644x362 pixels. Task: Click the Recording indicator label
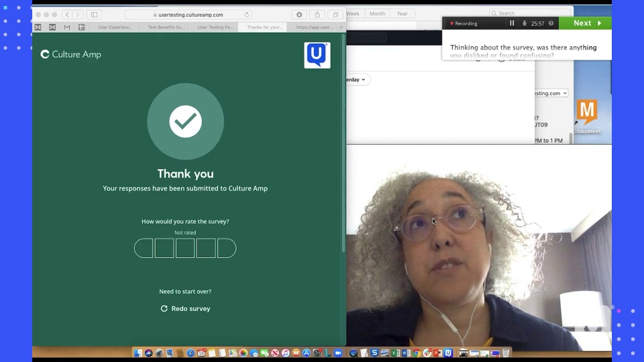point(464,23)
